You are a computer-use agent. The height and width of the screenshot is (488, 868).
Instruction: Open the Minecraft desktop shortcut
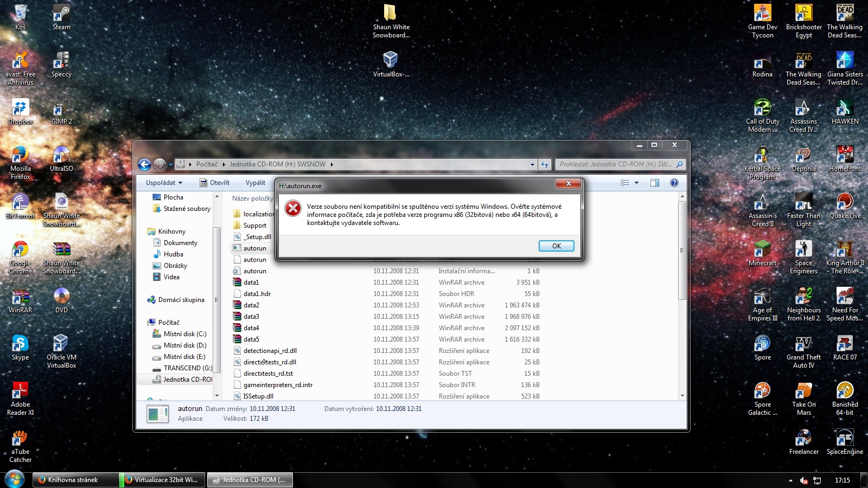[762, 253]
